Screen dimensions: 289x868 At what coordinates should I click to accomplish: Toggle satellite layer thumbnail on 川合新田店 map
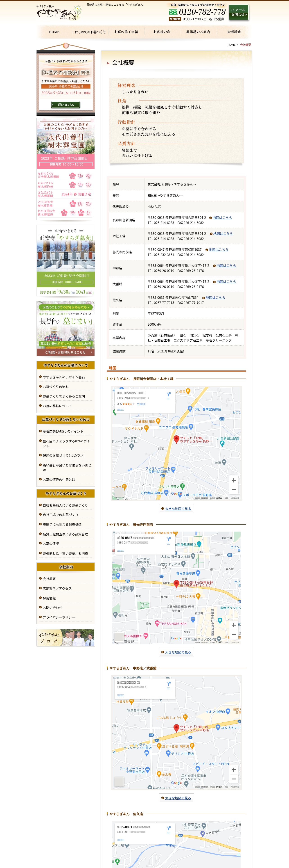(119, 492)
